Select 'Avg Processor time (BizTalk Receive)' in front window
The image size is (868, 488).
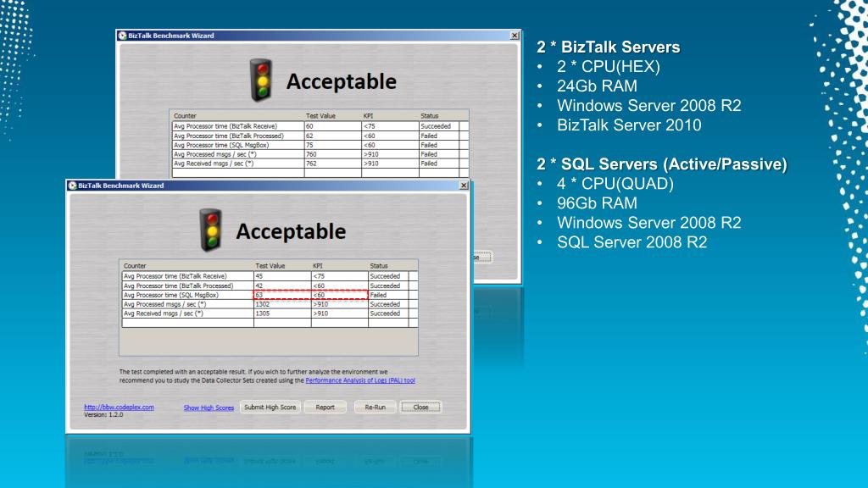tap(175, 276)
